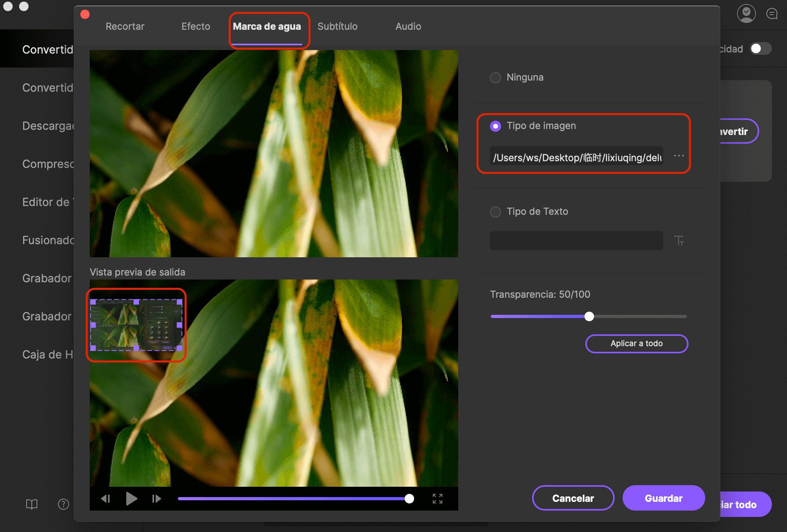
Task: Open the user guide book icon
Action: coord(32,504)
